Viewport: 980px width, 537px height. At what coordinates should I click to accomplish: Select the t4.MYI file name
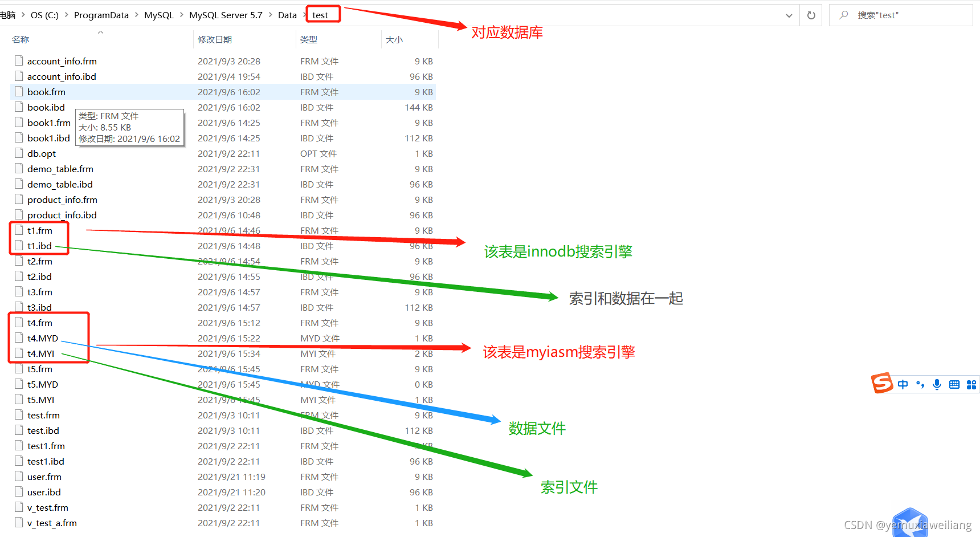click(40, 353)
